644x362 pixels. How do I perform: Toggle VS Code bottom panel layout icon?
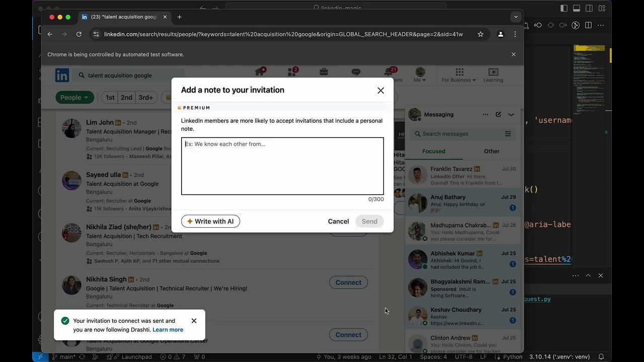[x=577, y=8]
